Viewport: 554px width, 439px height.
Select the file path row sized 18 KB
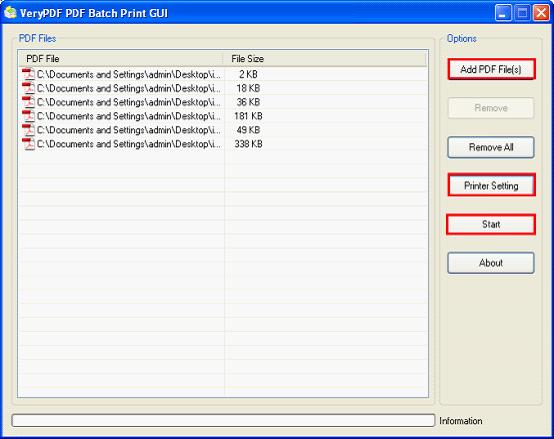click(129, 88)
